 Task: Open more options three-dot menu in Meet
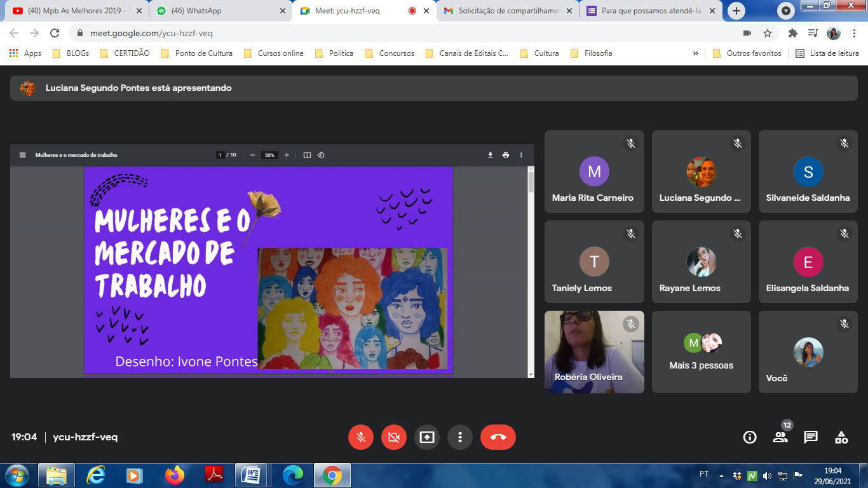click(x=459, y=437)
